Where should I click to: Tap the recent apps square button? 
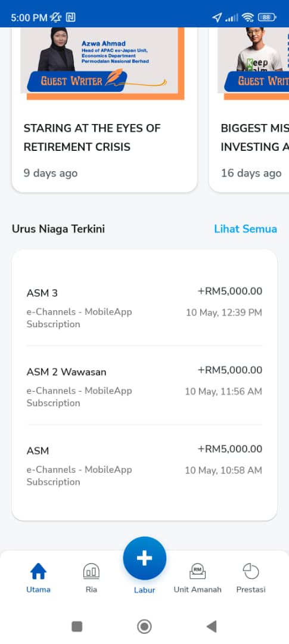point(77,626)
